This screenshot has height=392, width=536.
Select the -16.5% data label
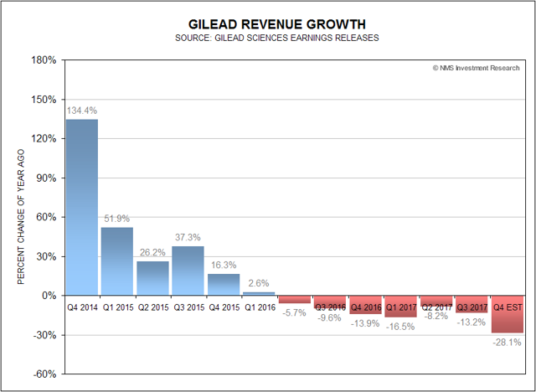pos(400,327)
